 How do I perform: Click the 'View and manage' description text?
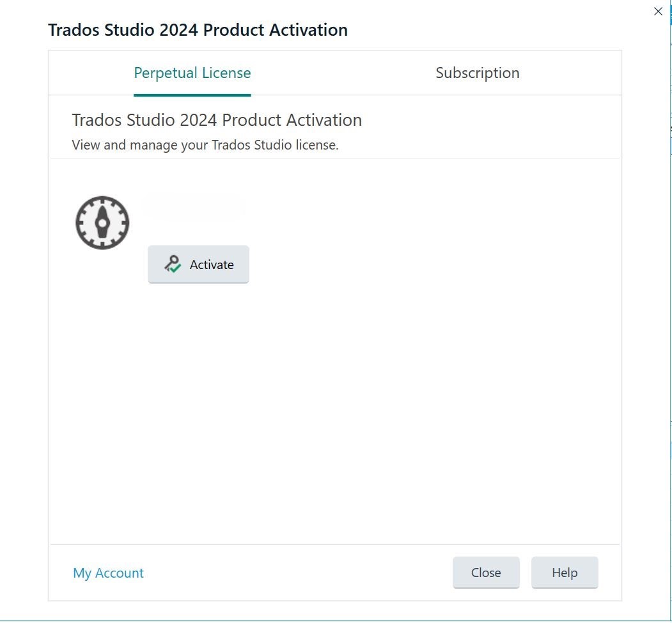pos(205,145)
